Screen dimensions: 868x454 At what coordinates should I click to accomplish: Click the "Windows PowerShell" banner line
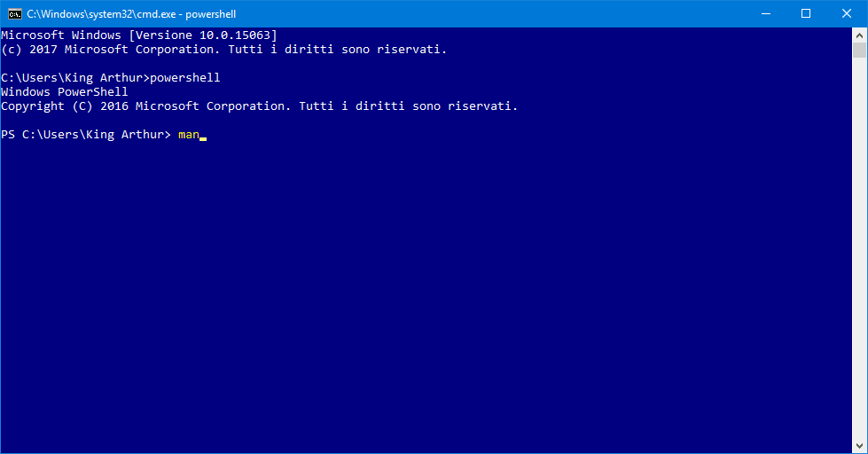point(65,92)
